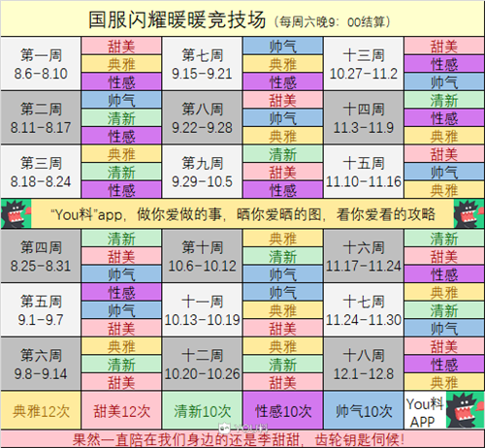Click 典雅 in the 第三周 row
The height and width of the screenshot is (448, 485).
tap(121, 154)
